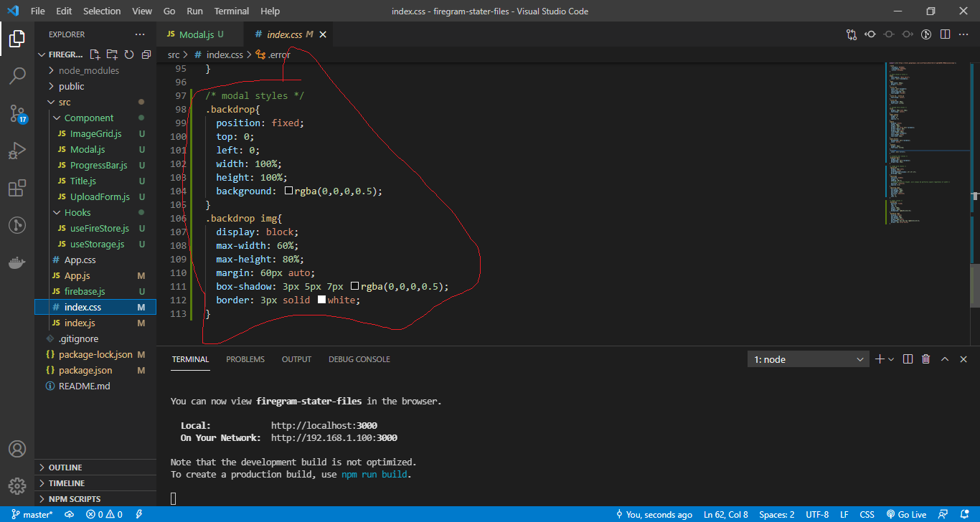Open the Search view in activity bar
Viewport: 980px width, 522px height.
coord(17,75)
